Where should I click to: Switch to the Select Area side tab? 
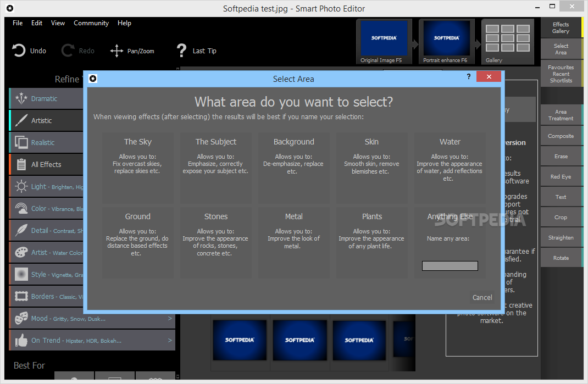tap(561, 49)
